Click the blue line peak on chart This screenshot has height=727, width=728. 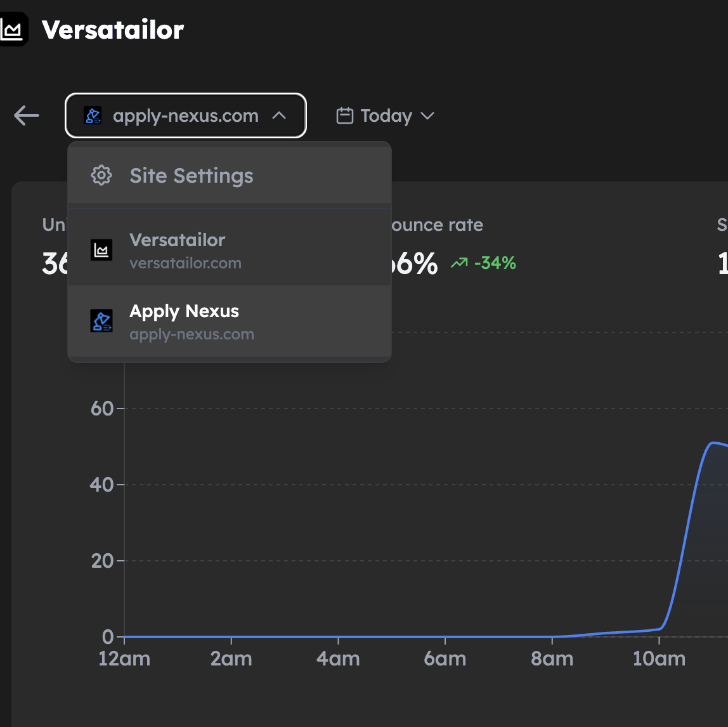(x=714, y=443)
